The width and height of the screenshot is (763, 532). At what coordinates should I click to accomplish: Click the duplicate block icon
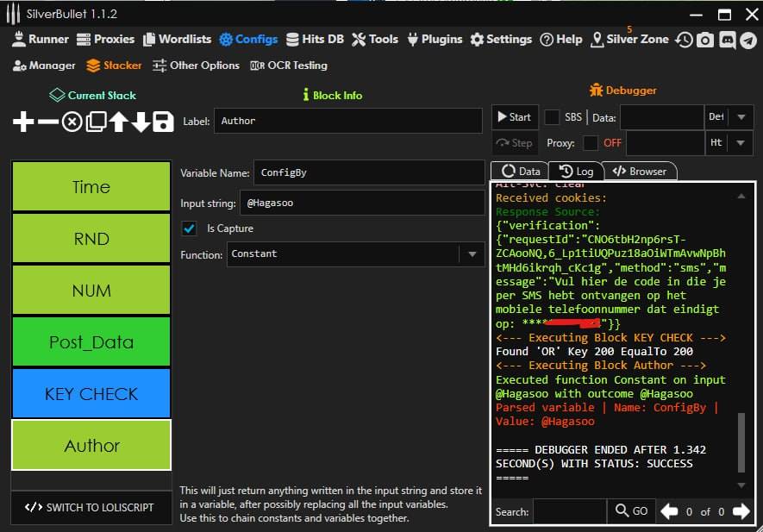click(x=96, y=122)
